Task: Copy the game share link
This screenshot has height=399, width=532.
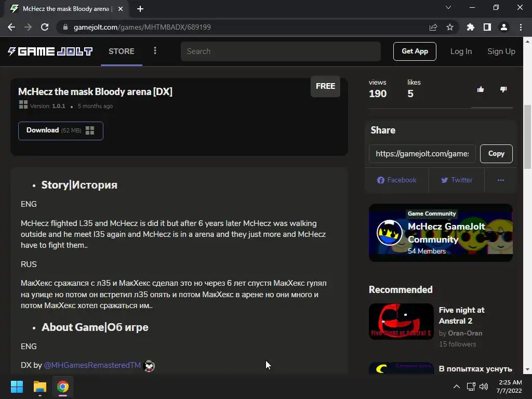Action: [496, 154]
